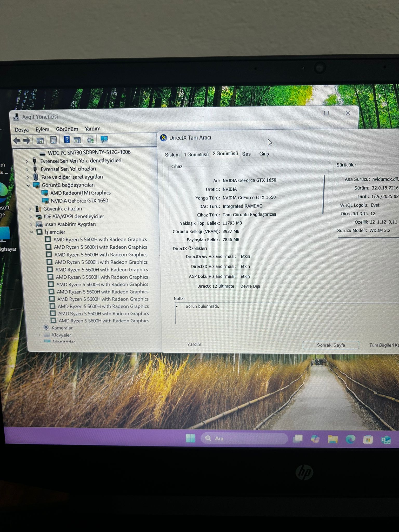Viewport: 399px width, 532px height.
Task: Click the Integrated RAMDAC value
Action: coord(242,206)
